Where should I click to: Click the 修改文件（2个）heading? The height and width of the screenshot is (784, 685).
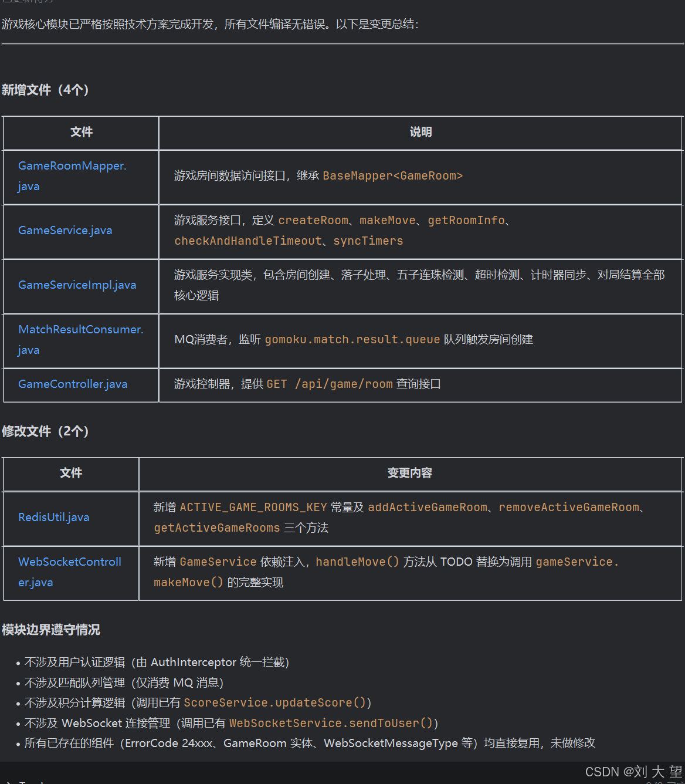[45, 431]
